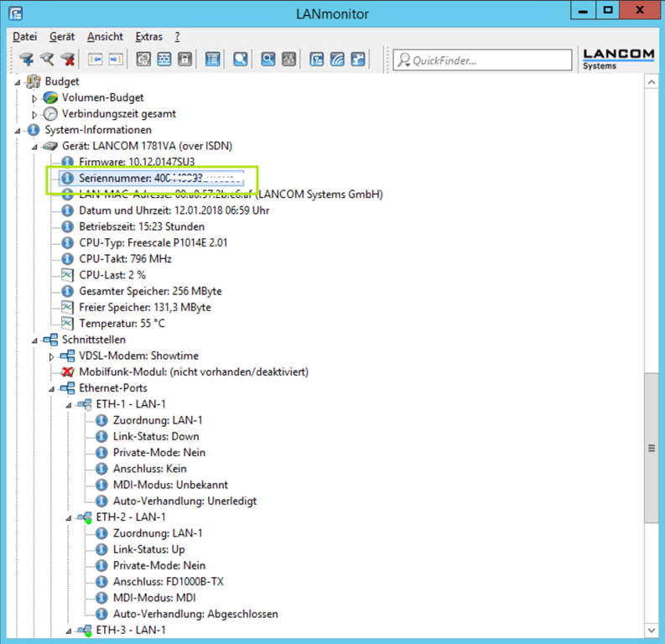Select the Mobilfunk-Modul red X icon

coord(68,371)
